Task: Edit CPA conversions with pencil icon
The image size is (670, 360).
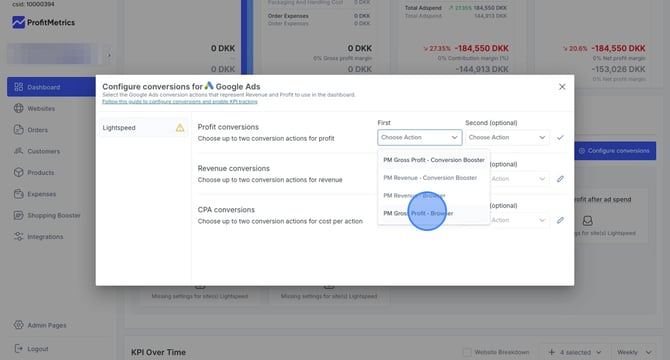Action: coord(560,220)
